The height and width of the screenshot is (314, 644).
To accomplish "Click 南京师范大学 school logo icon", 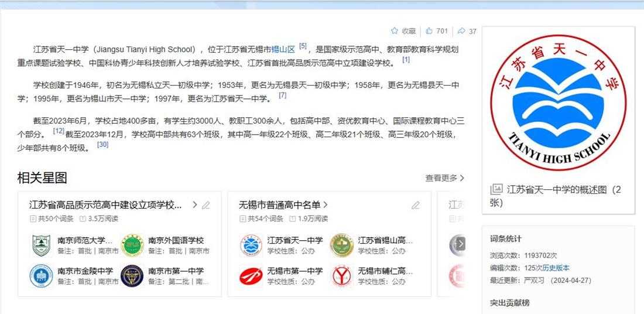I will pos(42,245).
